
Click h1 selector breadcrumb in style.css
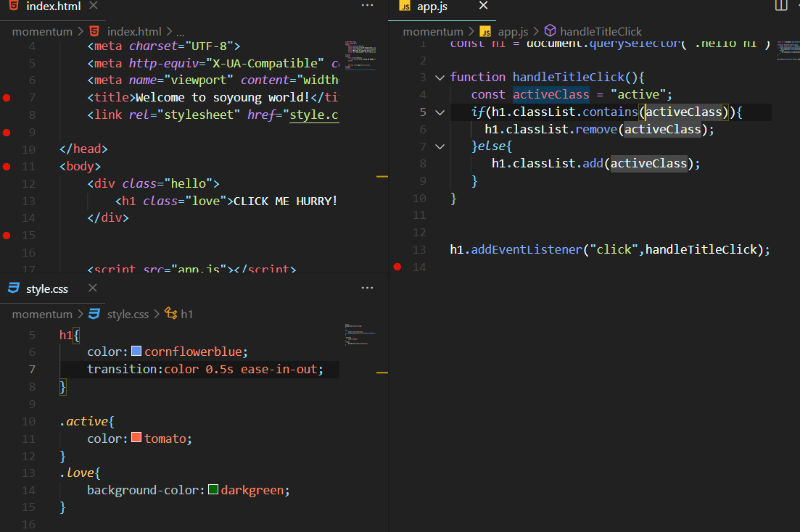(x=186, y=315)
